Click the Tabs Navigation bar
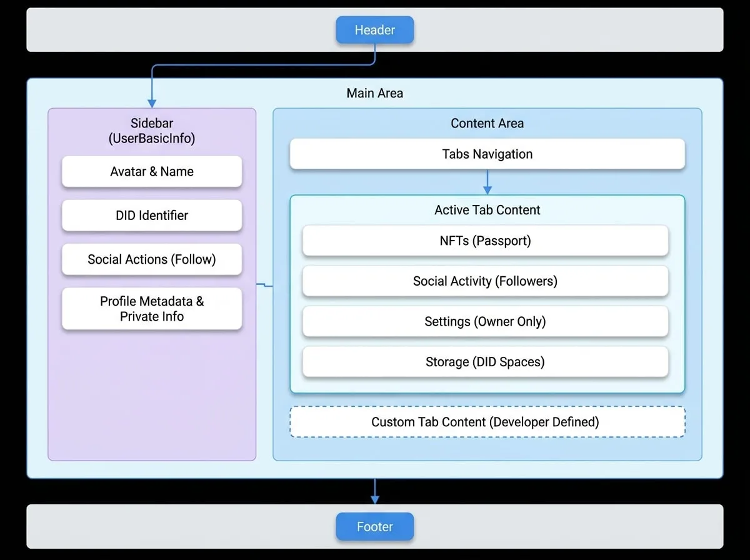 coord(487,154)
